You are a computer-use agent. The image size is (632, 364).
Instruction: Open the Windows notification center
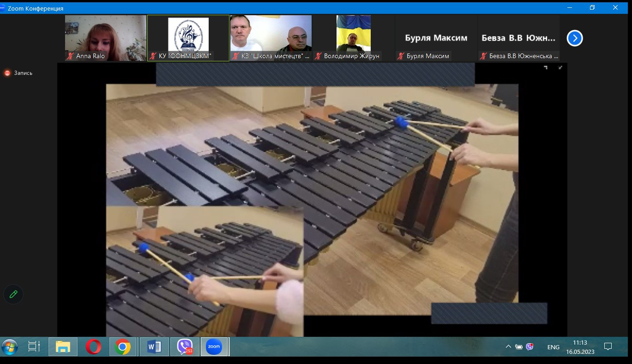click(x=608, y=346)
